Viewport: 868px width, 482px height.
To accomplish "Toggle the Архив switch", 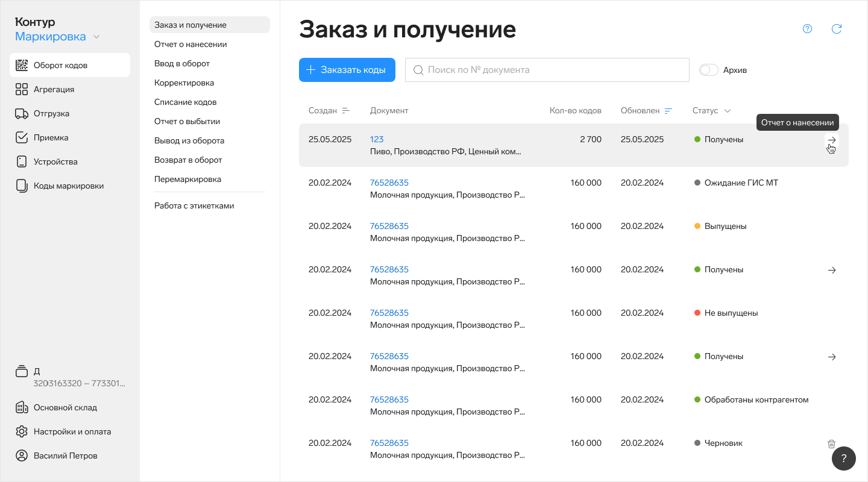I will [x=709, y=70].
